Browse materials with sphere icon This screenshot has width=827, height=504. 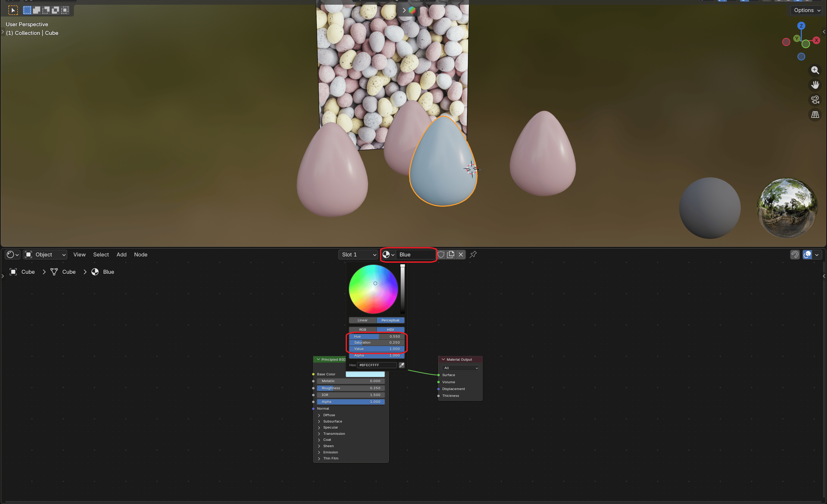(389, 255)
